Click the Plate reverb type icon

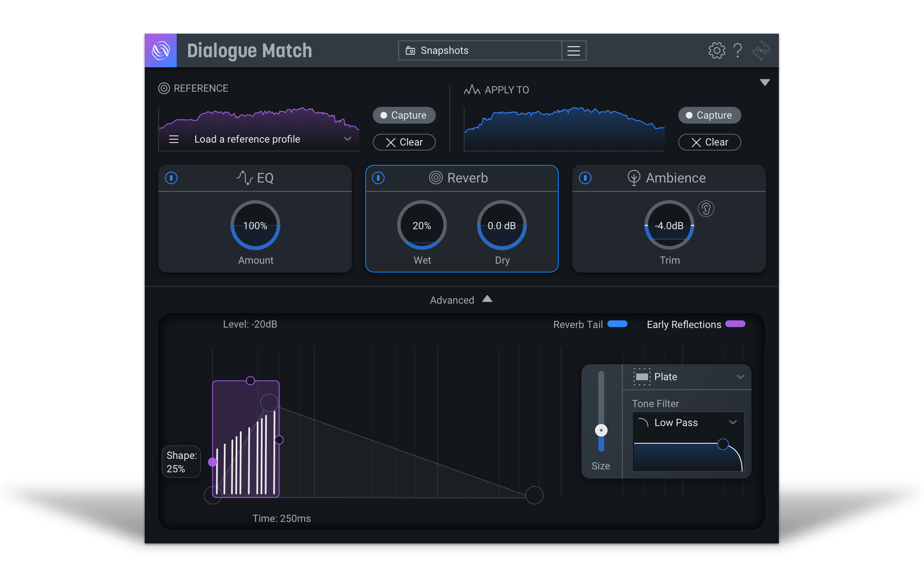[642, 377]
